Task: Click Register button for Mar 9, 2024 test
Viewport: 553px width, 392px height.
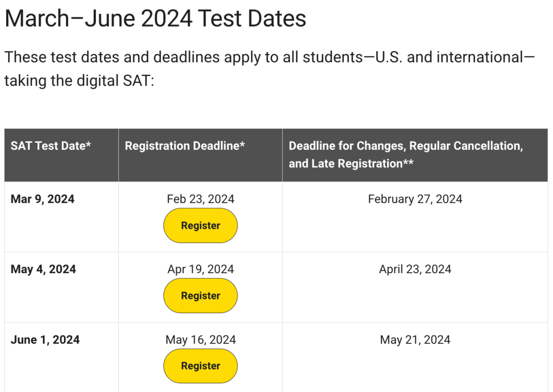Action: pos(200,226)
